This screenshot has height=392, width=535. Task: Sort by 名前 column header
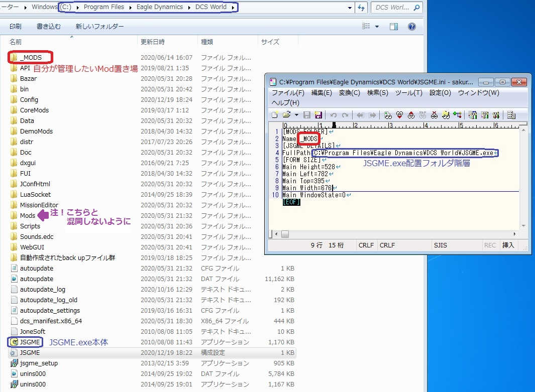pyautogui.click(x=16, y=42)
